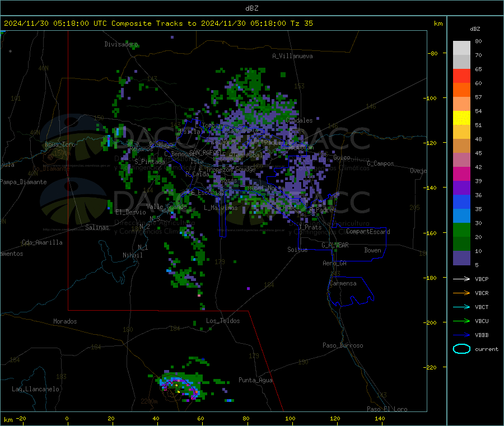
Task: Select the green 20–30 dBZ color swatch
Action: tap(461, 230)
